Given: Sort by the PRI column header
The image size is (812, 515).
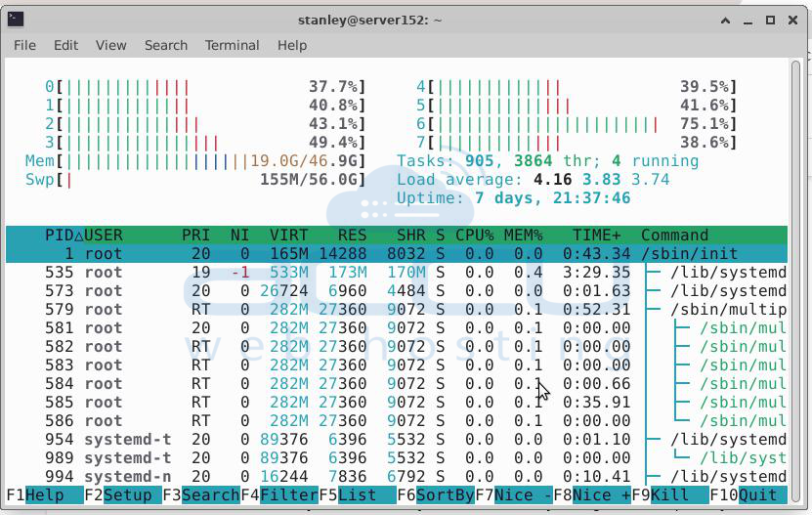Looking at the screenshot, I should click(x=195, y=236).
